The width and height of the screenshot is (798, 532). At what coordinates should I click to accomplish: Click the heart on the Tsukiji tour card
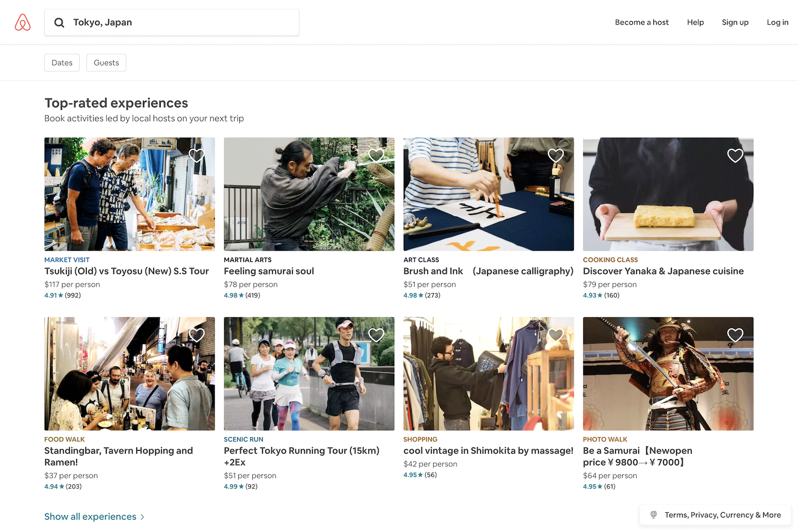pyautogui.click(x=197, y=155)
